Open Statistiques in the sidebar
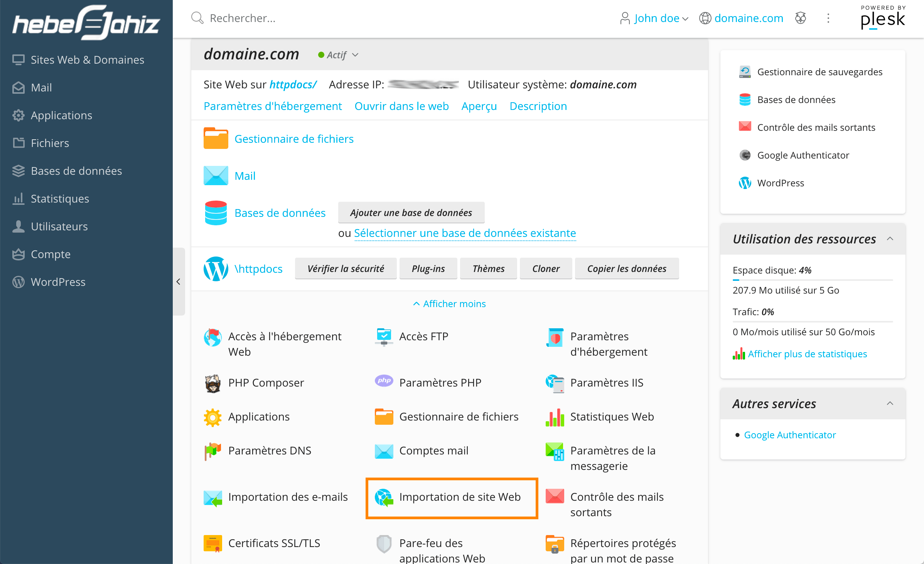This screenshot has height=564, width=924. coord(51,199)
